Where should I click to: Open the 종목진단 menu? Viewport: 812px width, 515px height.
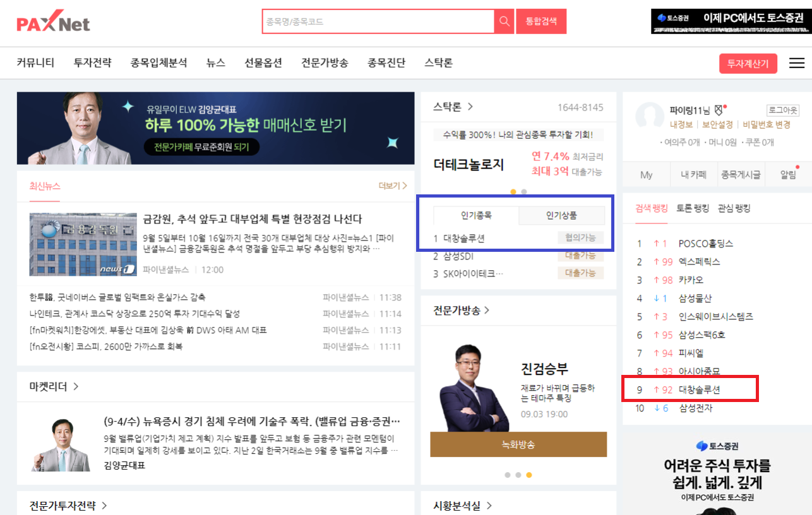[386, 63]
